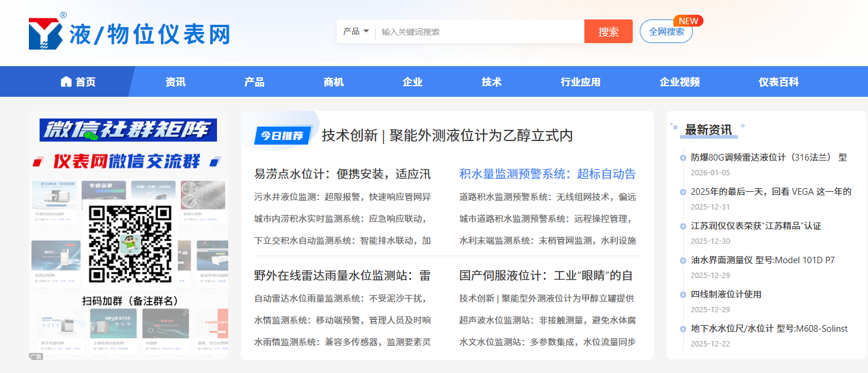The width and height of the screenshot is (868, 373).
Task: Open news item 防爆80G调频雷达液位计
Action: 768,158
